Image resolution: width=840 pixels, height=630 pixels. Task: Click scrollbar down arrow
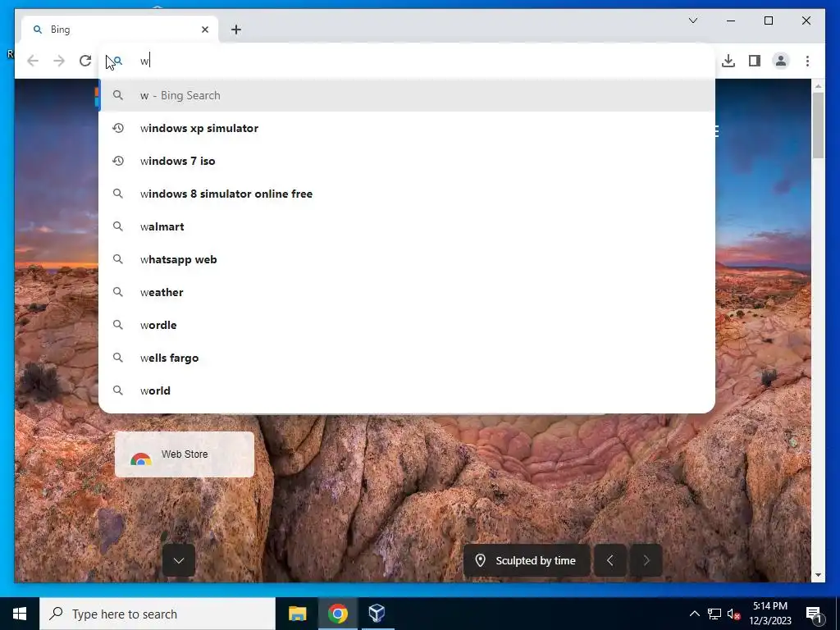[818, 575]
